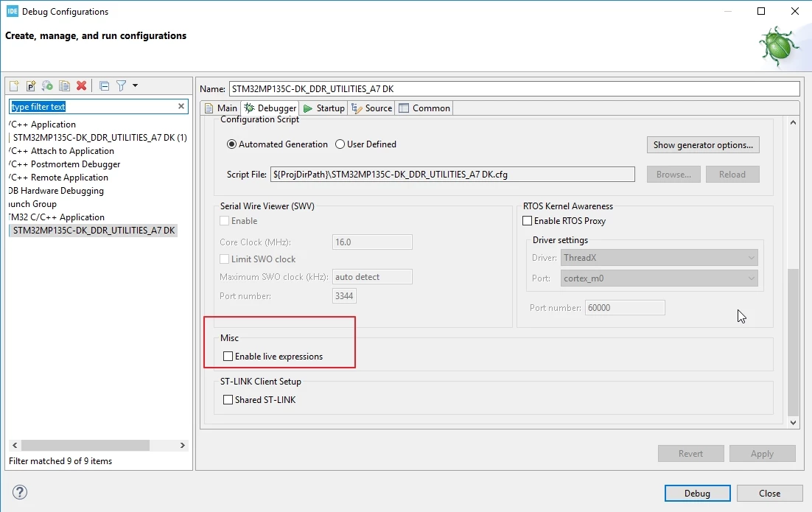812x512 pixels.
Task: Click the filter launch configurations icon
Action: pyautogui.click(x=121, y=85)
